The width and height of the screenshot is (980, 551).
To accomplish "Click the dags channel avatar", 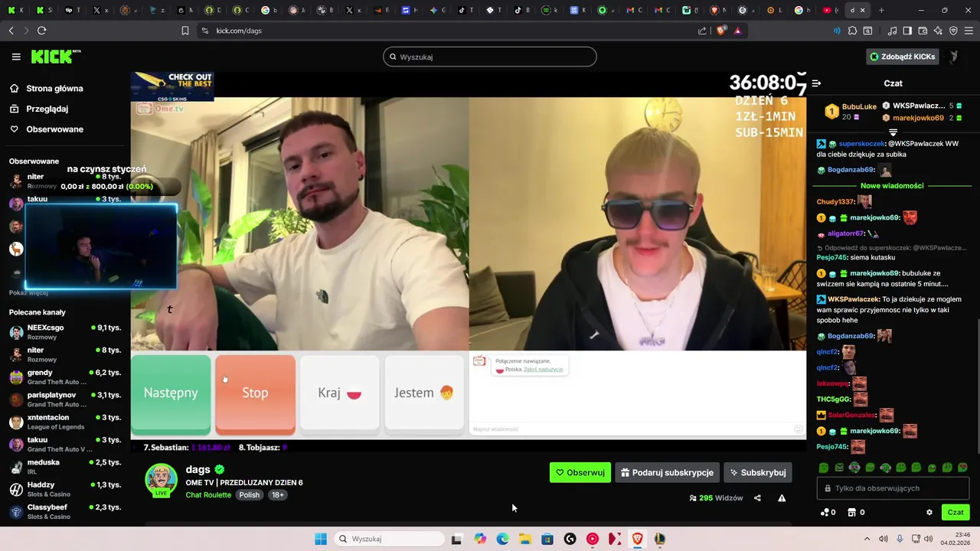I will [161, 480].
